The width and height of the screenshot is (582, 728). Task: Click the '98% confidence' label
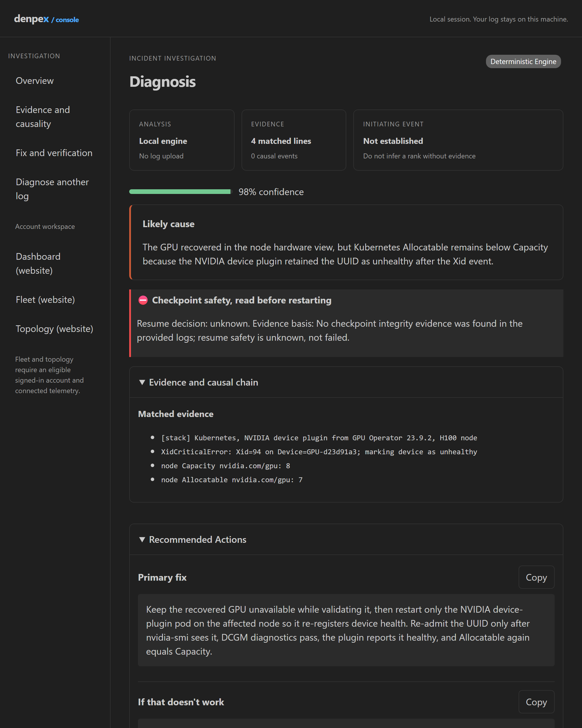click(x=271, y=192)
